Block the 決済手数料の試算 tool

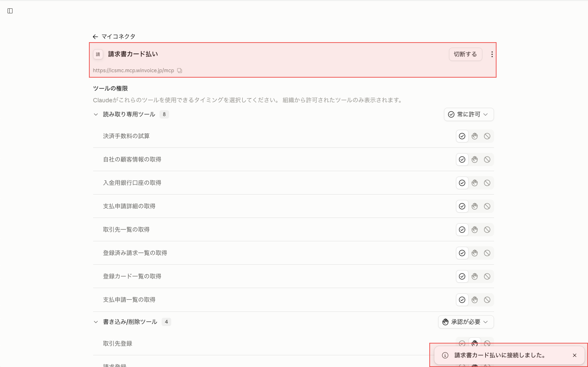(x=487, y=136)
